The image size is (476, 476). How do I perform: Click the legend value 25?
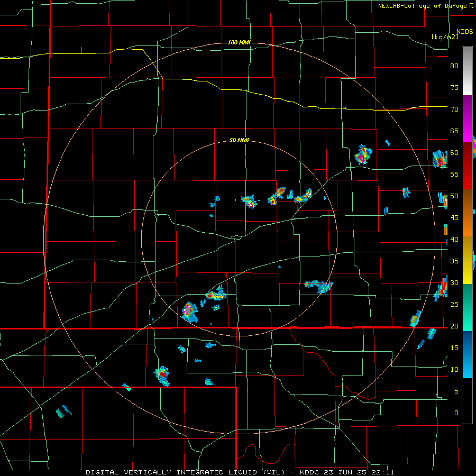[x=454, y=305]
